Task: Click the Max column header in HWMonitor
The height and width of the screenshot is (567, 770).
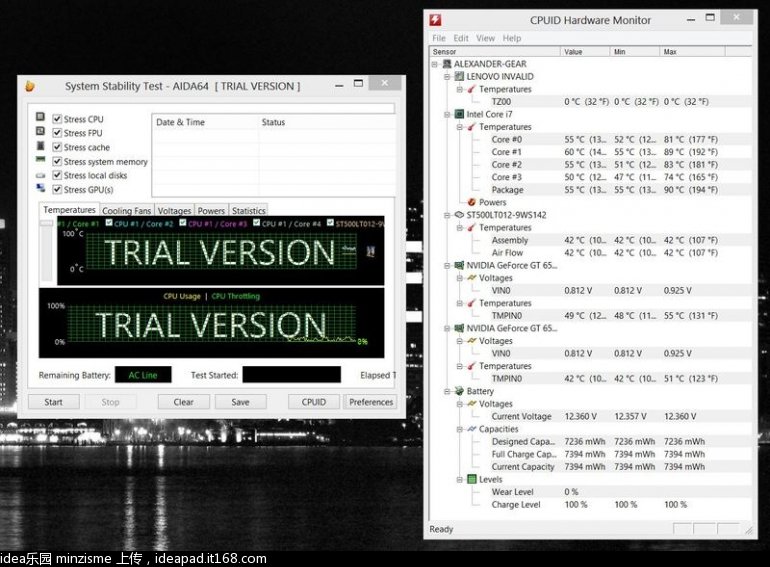Action: [x=692, y=52]
